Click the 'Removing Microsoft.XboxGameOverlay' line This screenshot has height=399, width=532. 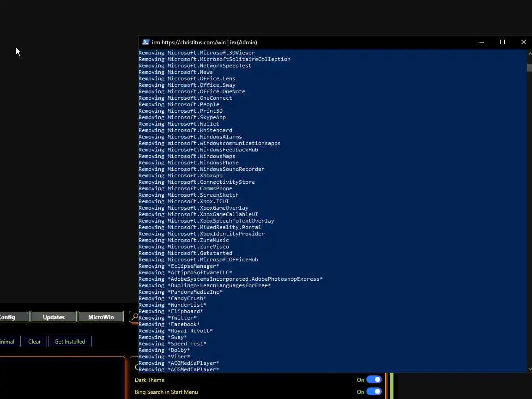(x=193, y=208)
